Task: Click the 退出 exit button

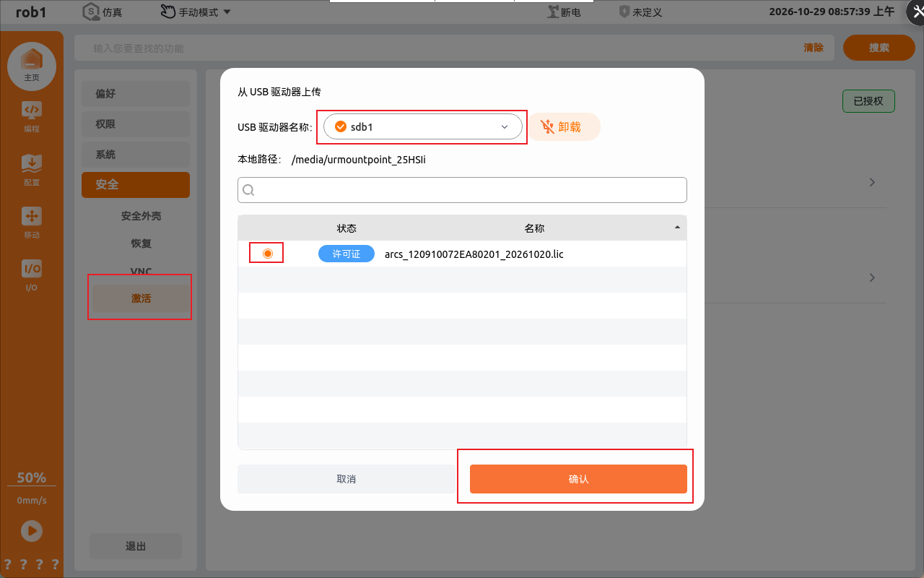Action: click(136, 546)
